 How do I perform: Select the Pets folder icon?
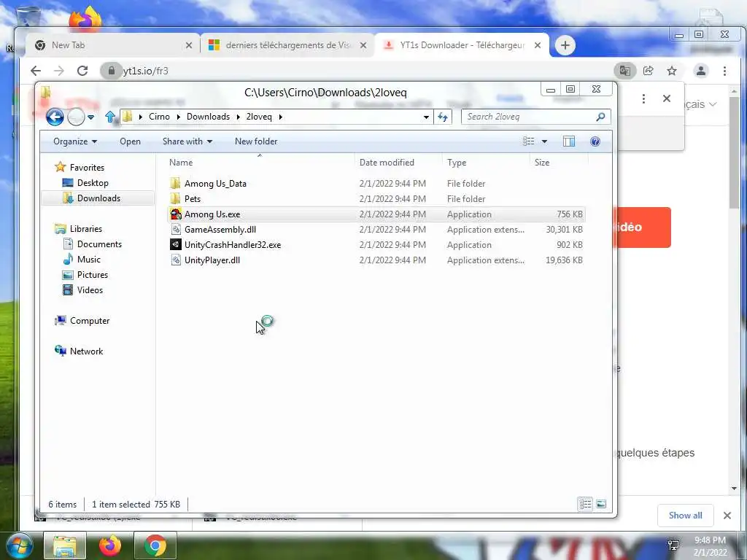click(175, 198)
